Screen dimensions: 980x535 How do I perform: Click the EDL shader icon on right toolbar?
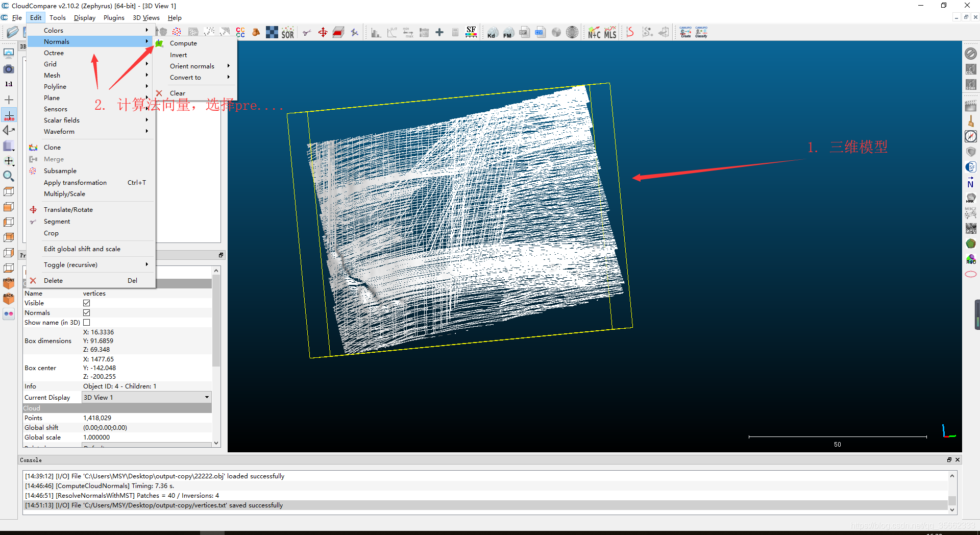[971, 69]
